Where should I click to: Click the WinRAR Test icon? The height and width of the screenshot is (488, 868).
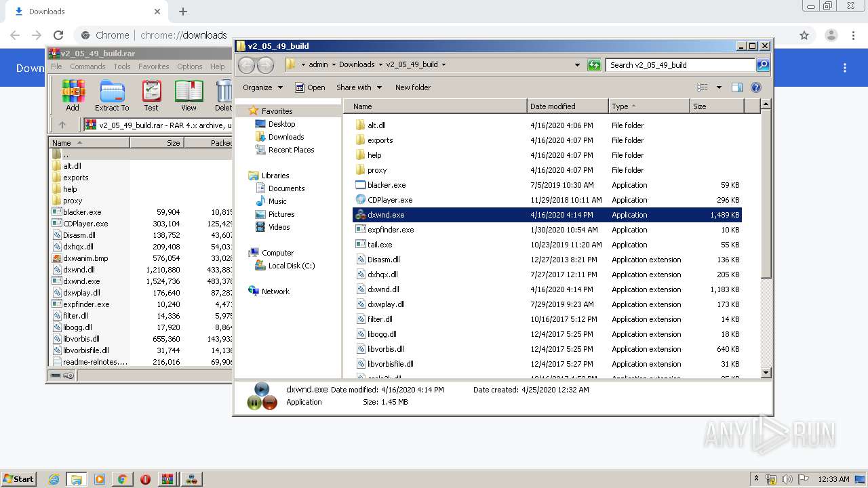click(x=151, y=95)
